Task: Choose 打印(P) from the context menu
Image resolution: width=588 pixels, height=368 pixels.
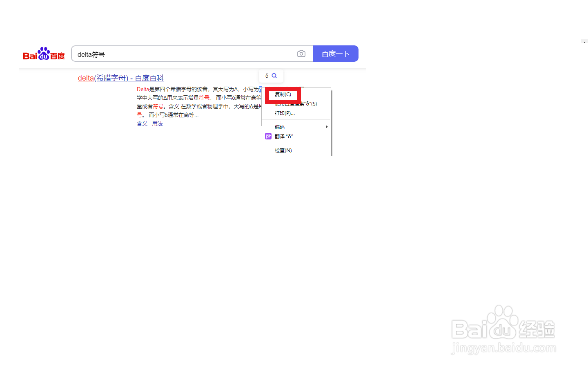Action: coord(285,113)
